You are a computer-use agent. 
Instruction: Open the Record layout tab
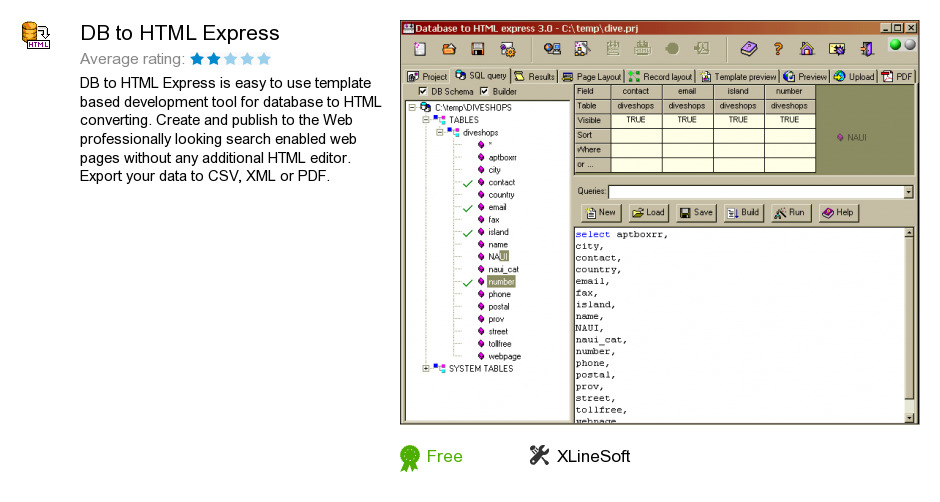point(660,76)
